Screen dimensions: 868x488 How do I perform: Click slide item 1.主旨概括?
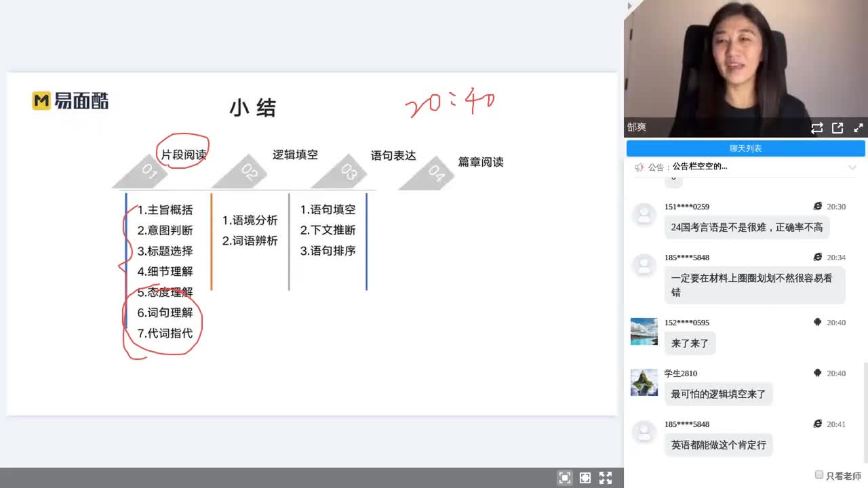[x=165, y=210]
